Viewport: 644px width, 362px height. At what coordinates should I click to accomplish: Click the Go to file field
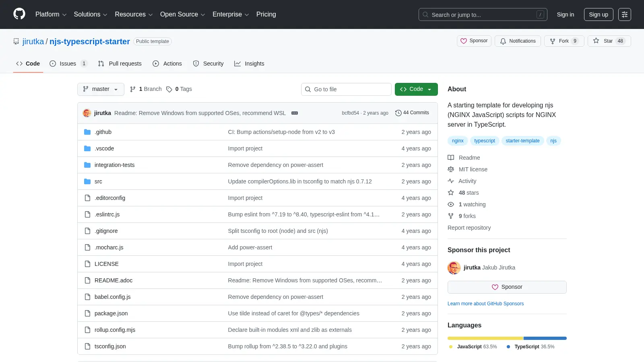[x=346, y=89]
